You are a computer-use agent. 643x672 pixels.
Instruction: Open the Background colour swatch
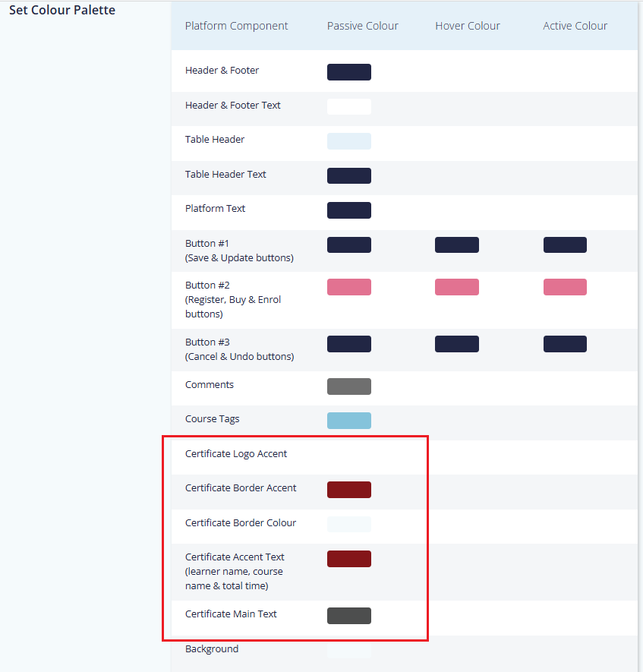349,651
